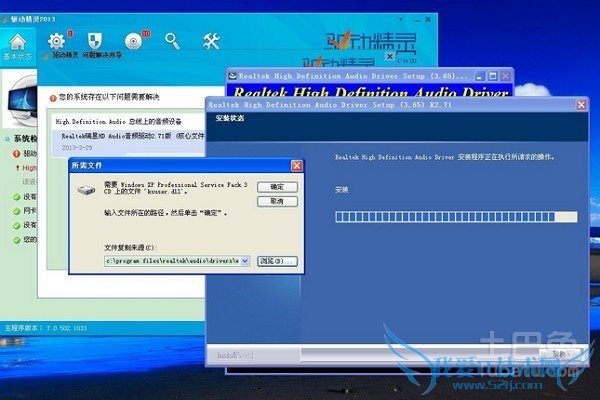This screenshot has height=400, width=600.
Task: Open the gear driver management icon
Action: (x=56, y=41)
